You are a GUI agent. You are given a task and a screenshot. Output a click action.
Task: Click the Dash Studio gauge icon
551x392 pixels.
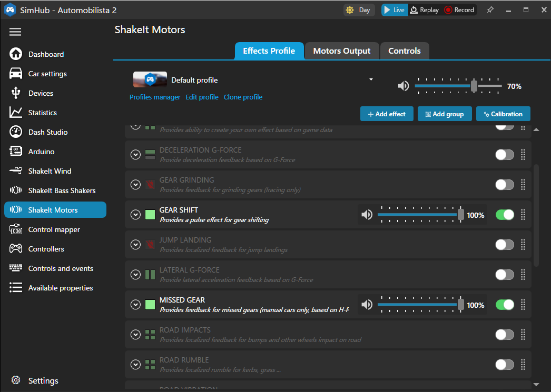pyautogui.click(x=15, y=132)
